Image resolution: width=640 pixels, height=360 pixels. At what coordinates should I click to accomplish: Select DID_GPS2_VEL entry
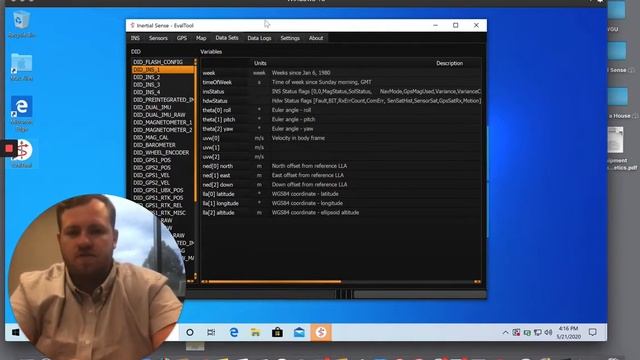click(162, 183)
